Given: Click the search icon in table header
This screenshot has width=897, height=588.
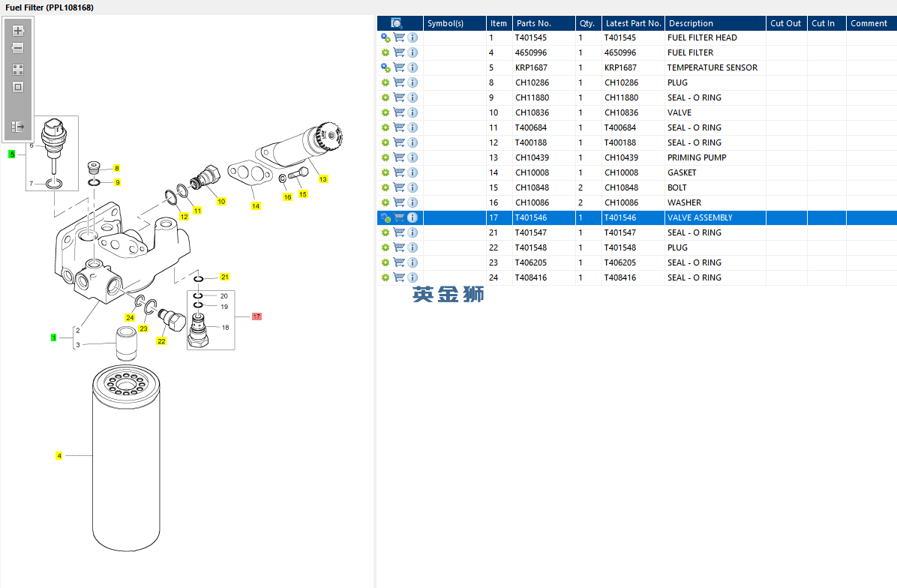Looking at the screenshot, I should (x=397, y=23).
